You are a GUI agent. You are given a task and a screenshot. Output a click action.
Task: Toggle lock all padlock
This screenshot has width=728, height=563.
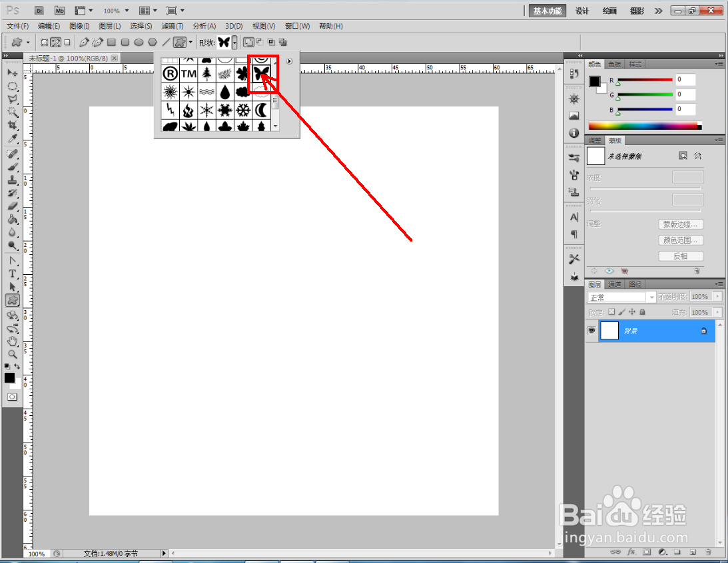click(x=642, y=312)
